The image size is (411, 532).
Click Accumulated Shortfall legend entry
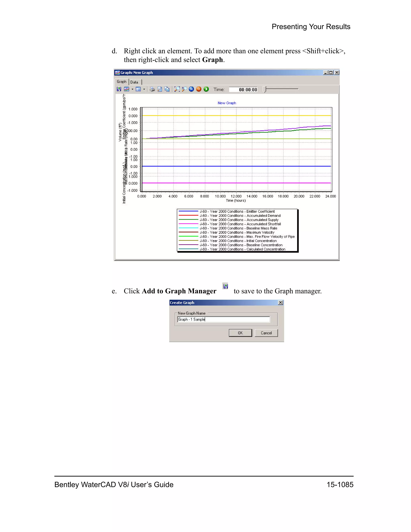[x=230, y=224]
